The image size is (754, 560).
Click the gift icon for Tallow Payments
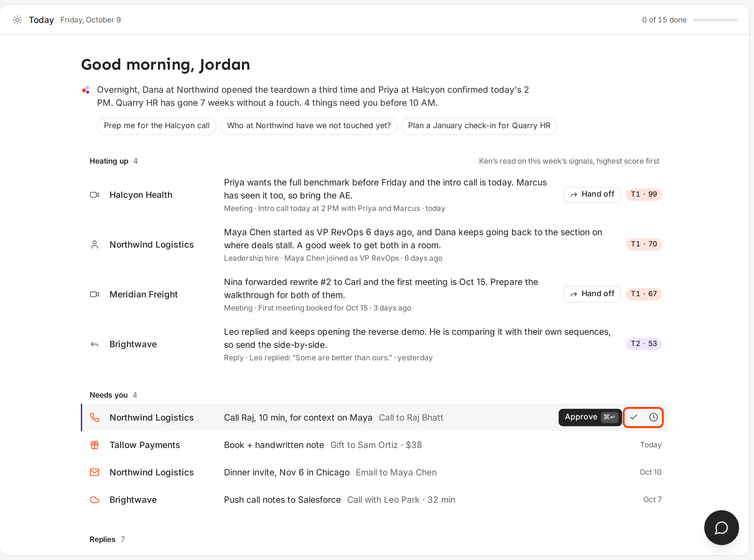click(x=95, y=445)
